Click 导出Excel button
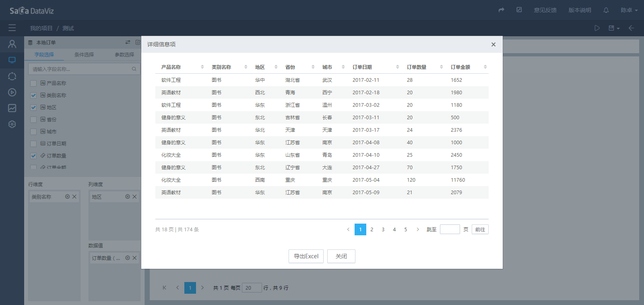 306,256
